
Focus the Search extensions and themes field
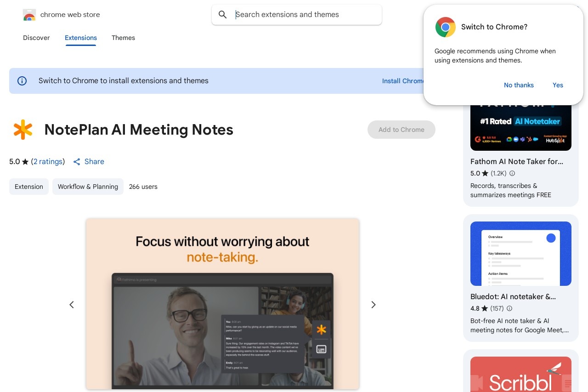(x=297, y=15)
